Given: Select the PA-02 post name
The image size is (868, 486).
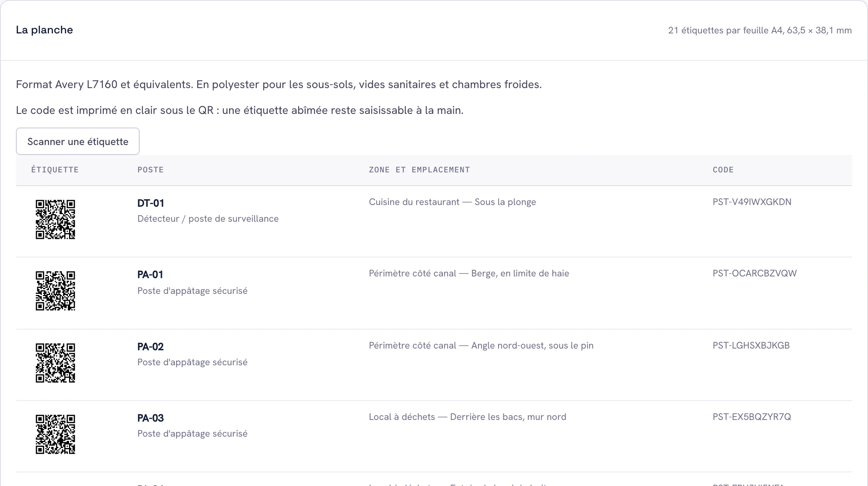Looking at the screenshot, I should coord(151,347).
